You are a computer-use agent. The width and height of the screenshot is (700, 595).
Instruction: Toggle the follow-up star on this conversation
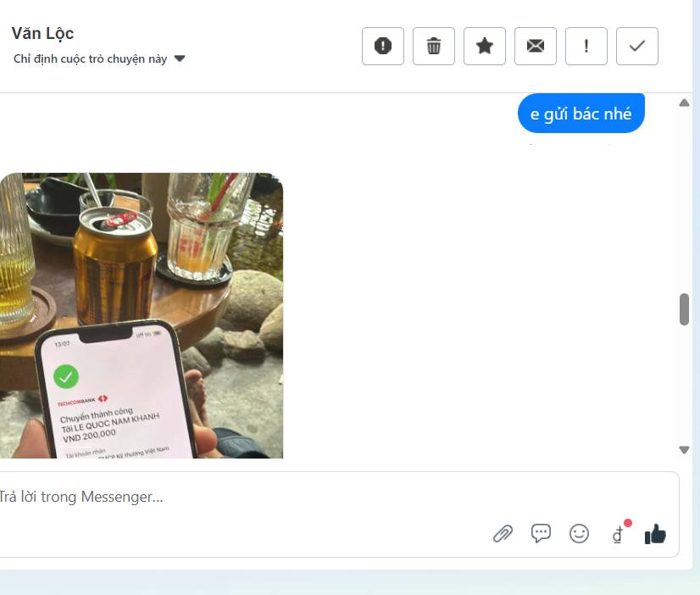[484, 46]
